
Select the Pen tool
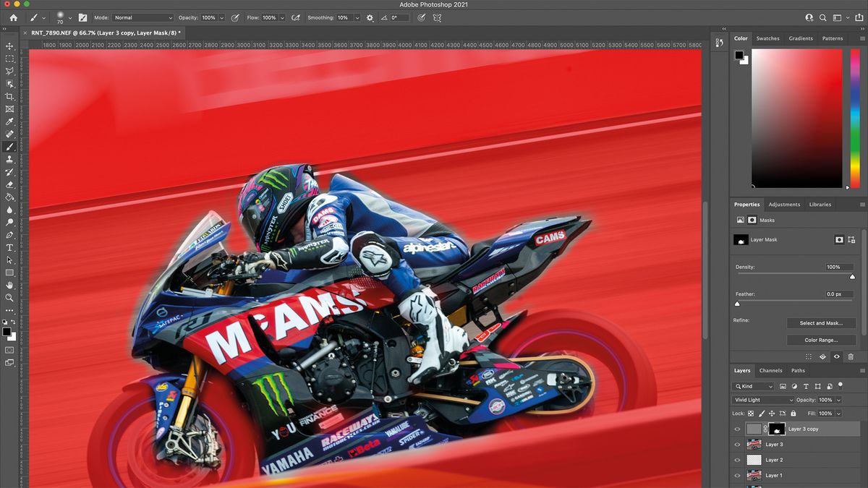(9, 235)
